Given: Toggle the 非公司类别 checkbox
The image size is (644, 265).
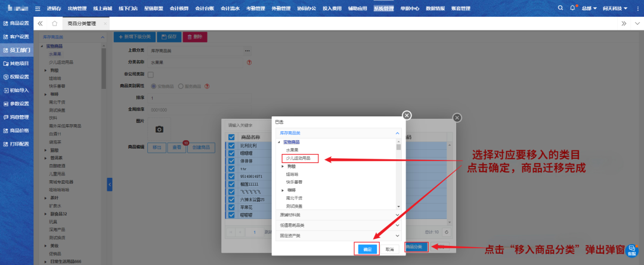Looking at the screenshot, I should coord(150,74).
